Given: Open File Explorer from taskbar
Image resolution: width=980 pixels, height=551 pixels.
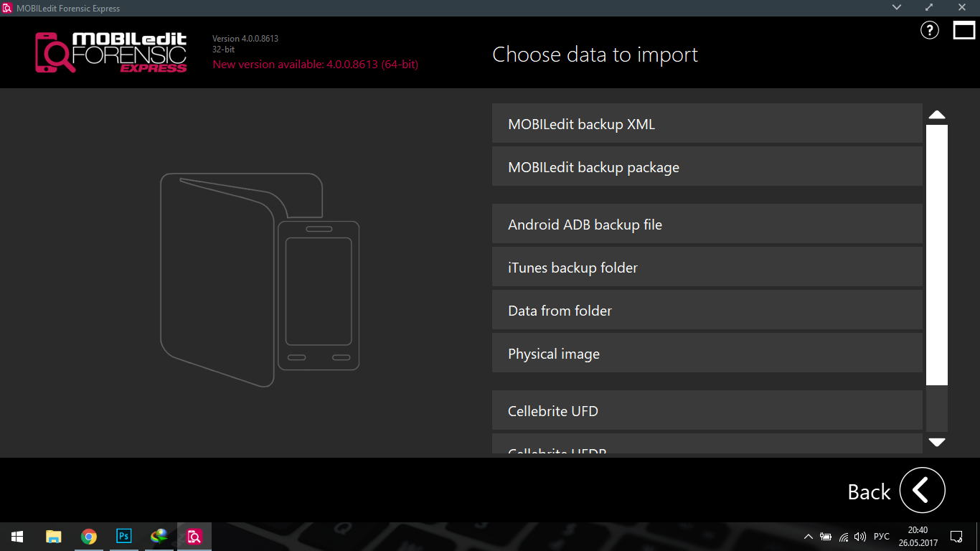Looking at the screenshot, I should [x=53, y=537].
